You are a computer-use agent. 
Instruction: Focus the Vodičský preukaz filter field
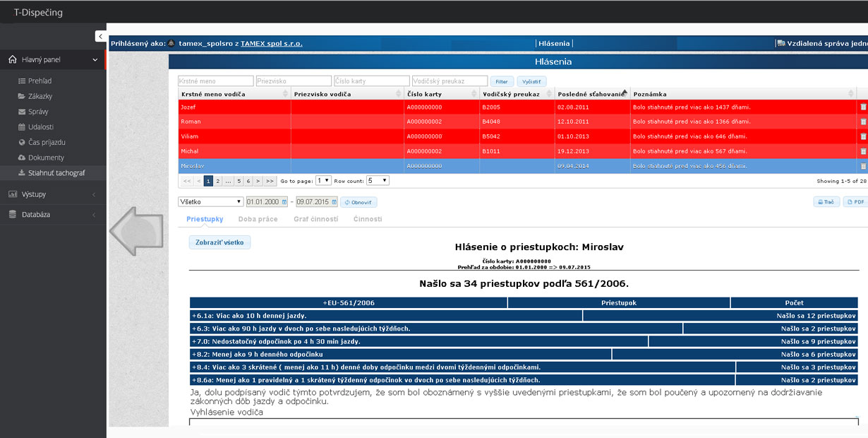tap(450, 81)
